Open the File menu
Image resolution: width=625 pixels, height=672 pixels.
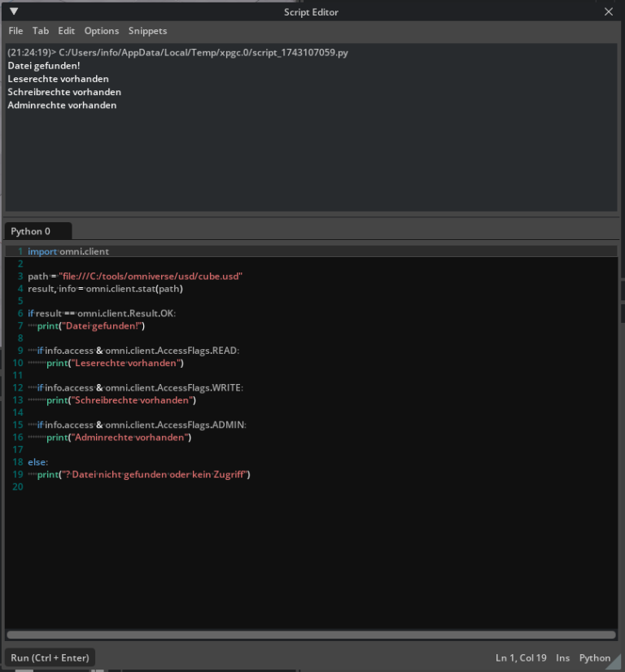(15, 31)
